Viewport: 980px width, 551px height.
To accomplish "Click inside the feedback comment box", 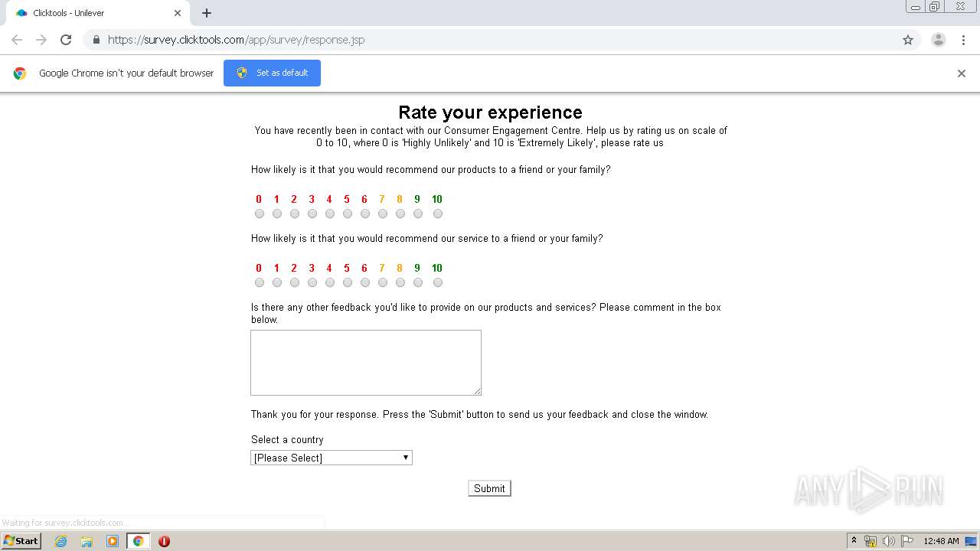I will [x=366, y=363].
